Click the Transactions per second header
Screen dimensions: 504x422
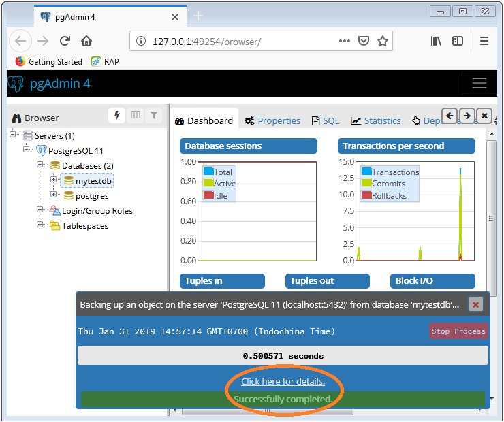pyautogui.click(x=407, y=146)
